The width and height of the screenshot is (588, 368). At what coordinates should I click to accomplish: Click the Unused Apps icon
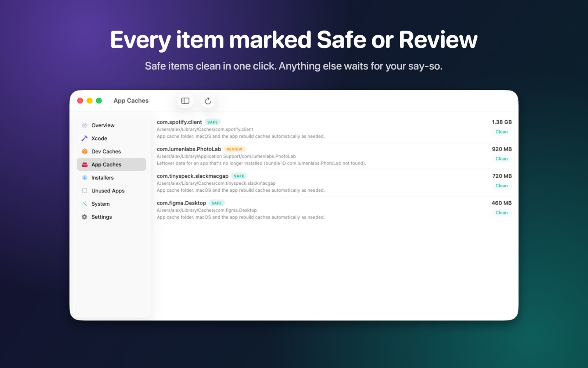tap(85, 191)
